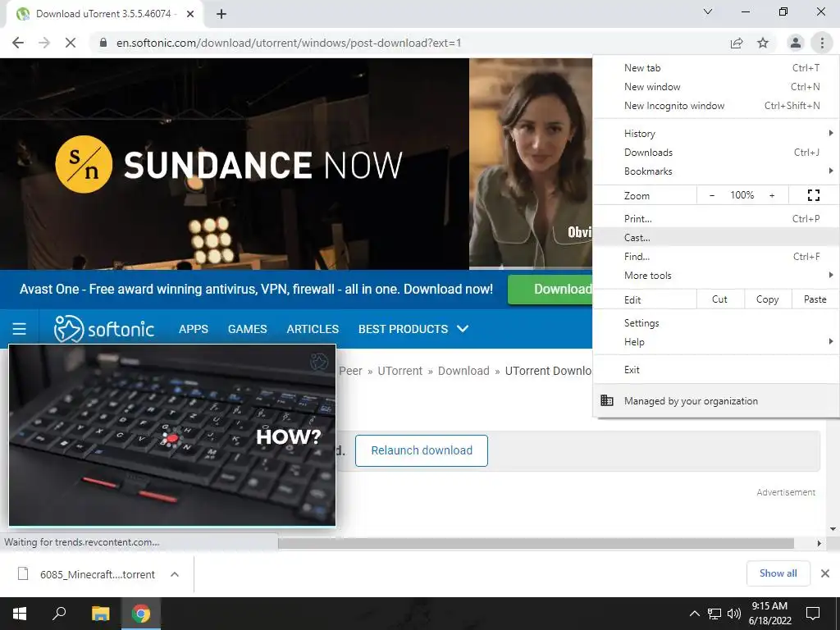
Task: Share this page icon in address bar
Action: (x=737, y=43)
